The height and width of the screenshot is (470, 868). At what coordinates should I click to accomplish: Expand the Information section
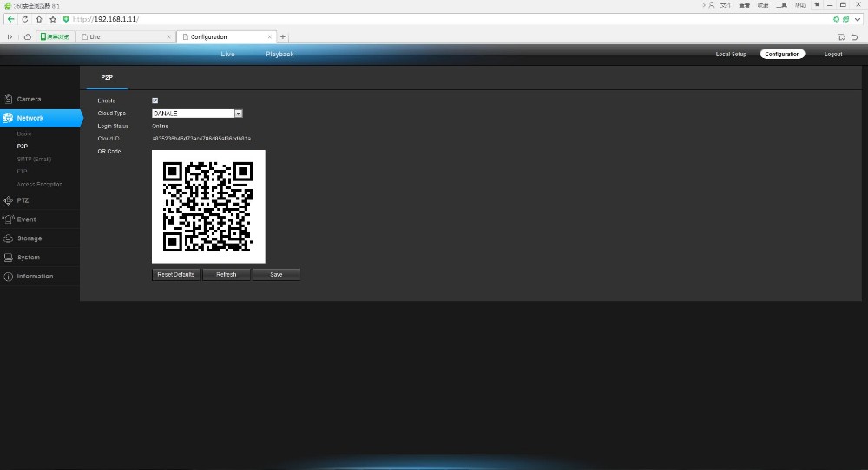coord(40,276)
